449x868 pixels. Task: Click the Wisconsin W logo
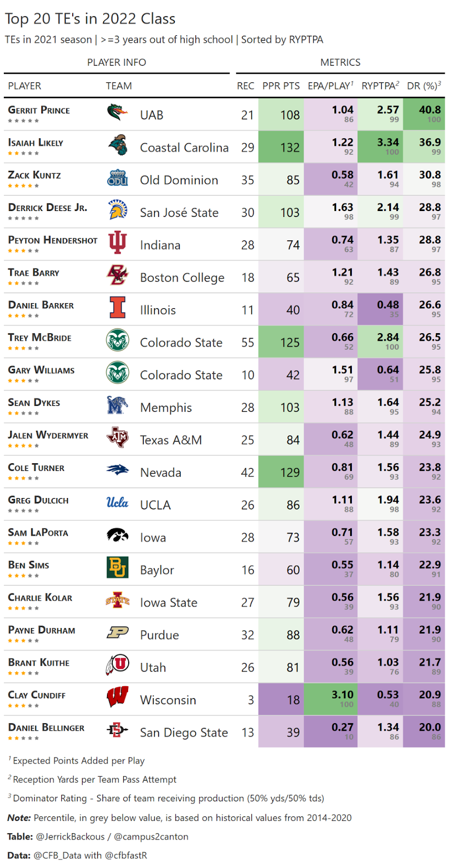pyautogui.click(x=117, y=697)
